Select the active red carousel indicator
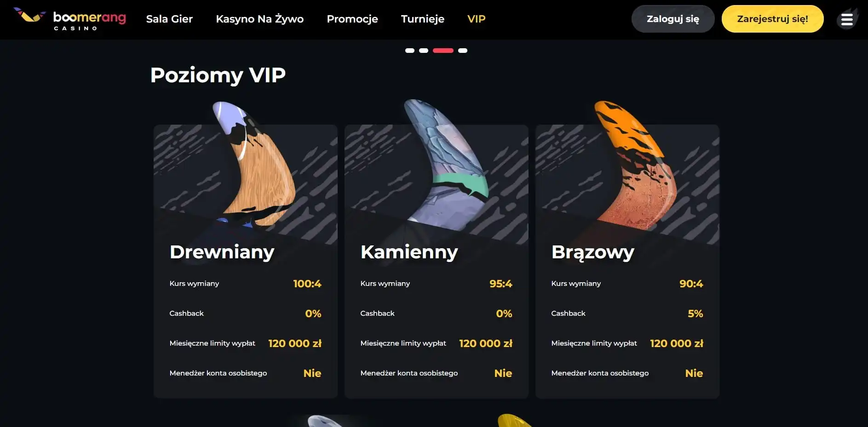The height and width of the screenshot is (427, 868). click(443, 51)
